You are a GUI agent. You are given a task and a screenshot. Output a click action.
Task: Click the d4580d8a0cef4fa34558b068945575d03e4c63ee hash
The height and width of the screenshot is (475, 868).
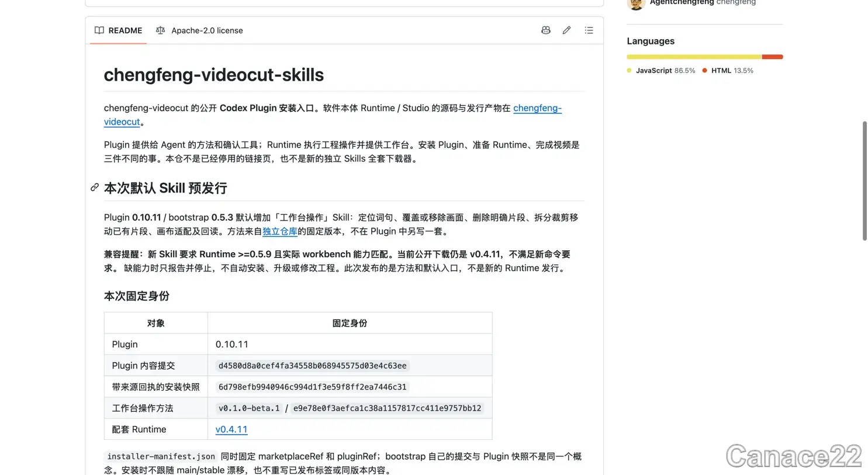coord(312,366)
